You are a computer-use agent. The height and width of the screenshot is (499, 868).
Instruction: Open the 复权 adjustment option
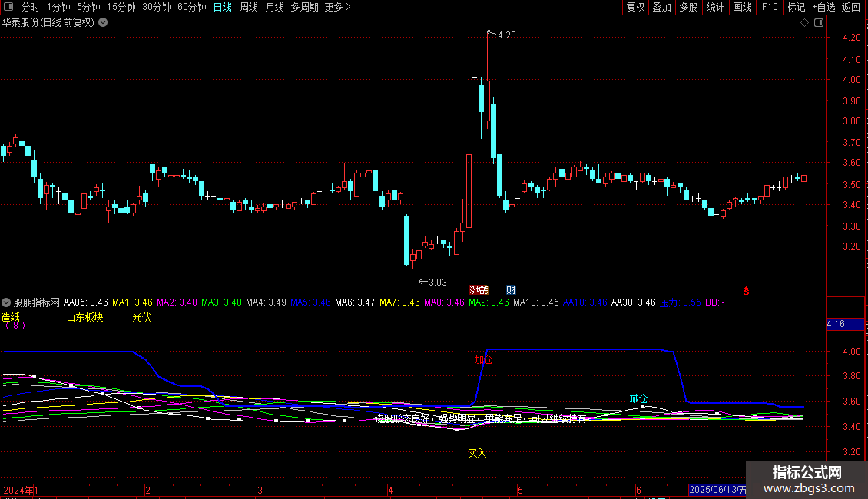click(x=635, y=7)
